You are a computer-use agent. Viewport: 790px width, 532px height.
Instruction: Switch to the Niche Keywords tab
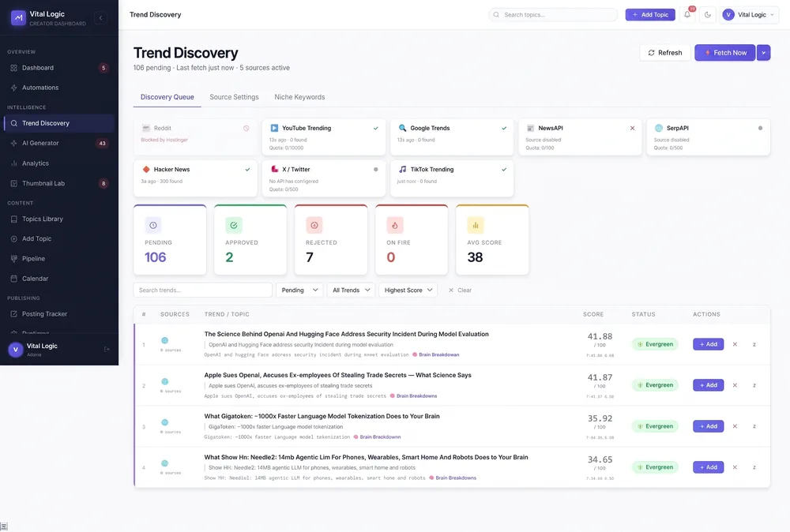click(299, 97)
